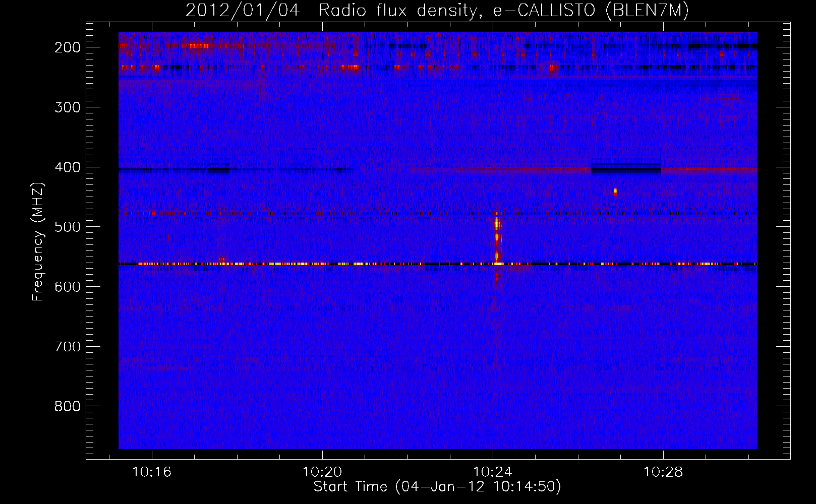Screen dimensions: 816x504
Task: Click the 500 frequency tick label
Action: click(x=68, y=227)
